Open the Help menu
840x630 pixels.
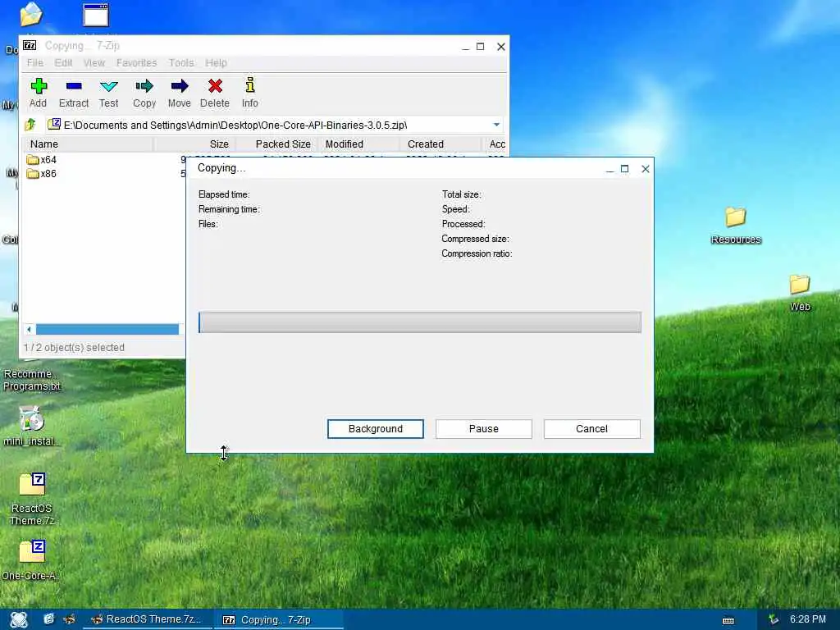coord(216,62)
